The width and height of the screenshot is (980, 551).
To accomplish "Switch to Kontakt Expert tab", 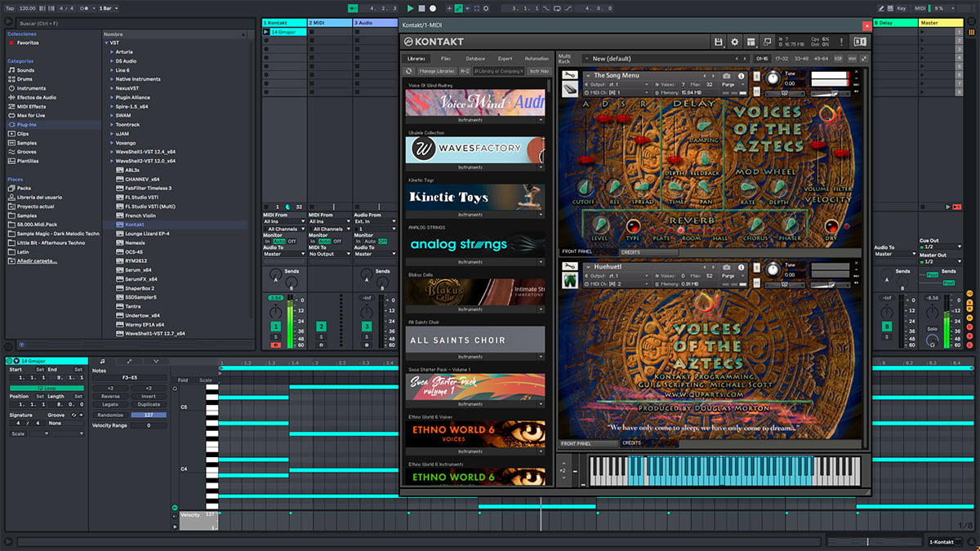I will [506, 59].
